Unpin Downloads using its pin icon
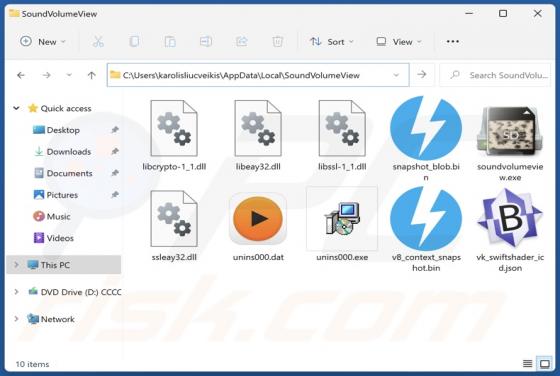Viewport: 560px width, 376px height. tap(115, 151)
